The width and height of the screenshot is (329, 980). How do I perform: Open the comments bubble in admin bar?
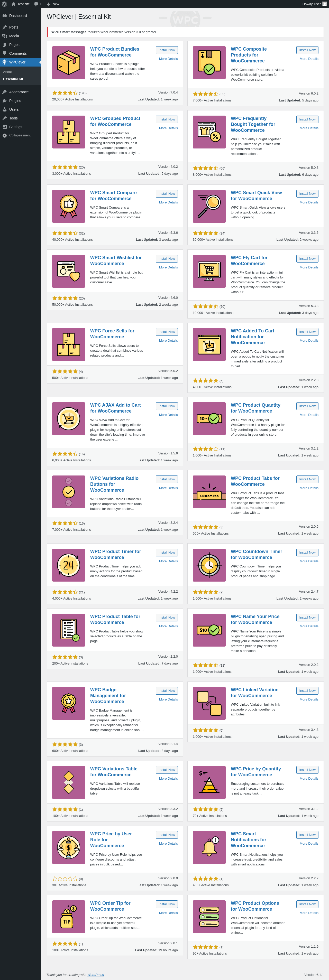pos(38,4)
